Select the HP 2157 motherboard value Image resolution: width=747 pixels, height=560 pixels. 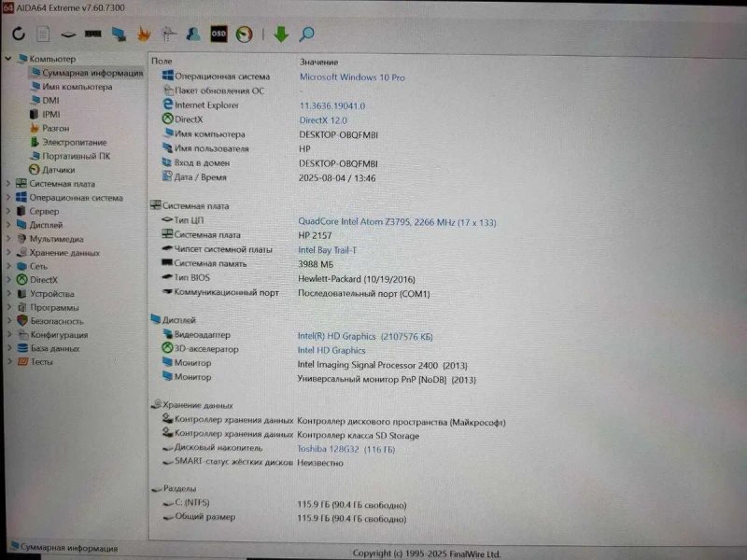click(315, 236)
